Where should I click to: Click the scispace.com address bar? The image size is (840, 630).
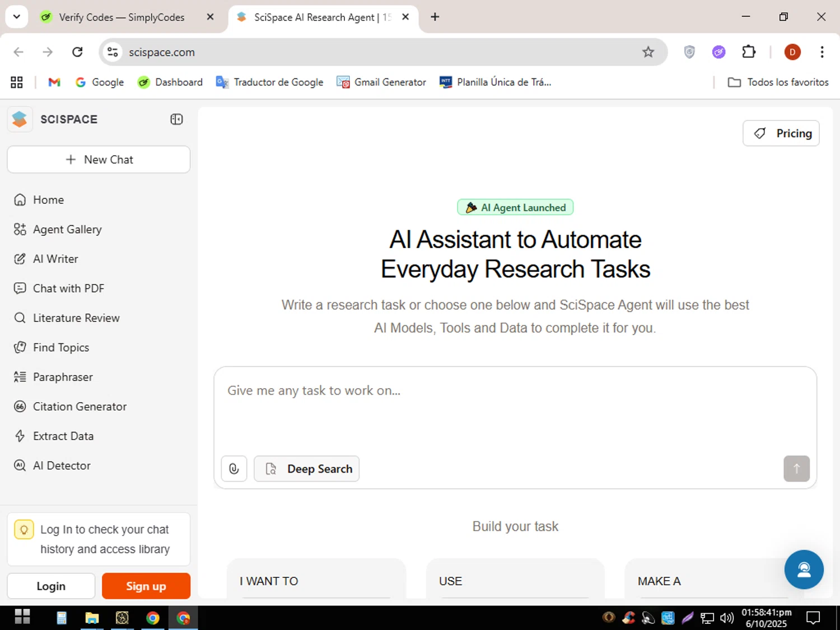(383, 52)
